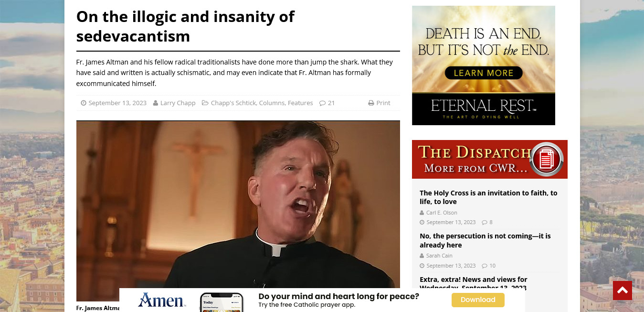Click the comment icon next to 8
This screenshot has height=312, width=644.
pos(485,222)
